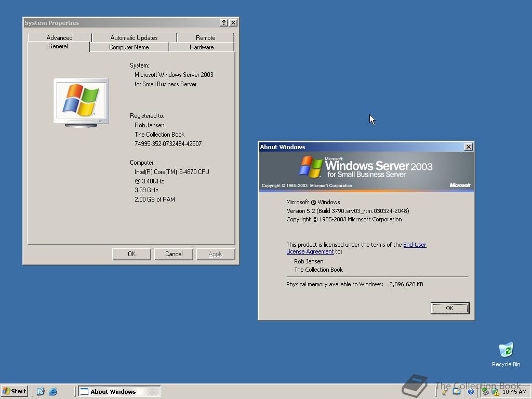The width and height of the screenshot is (532, 399).
Task: Open the Recycle Bin icon
Action: click(x=506, y=355)
